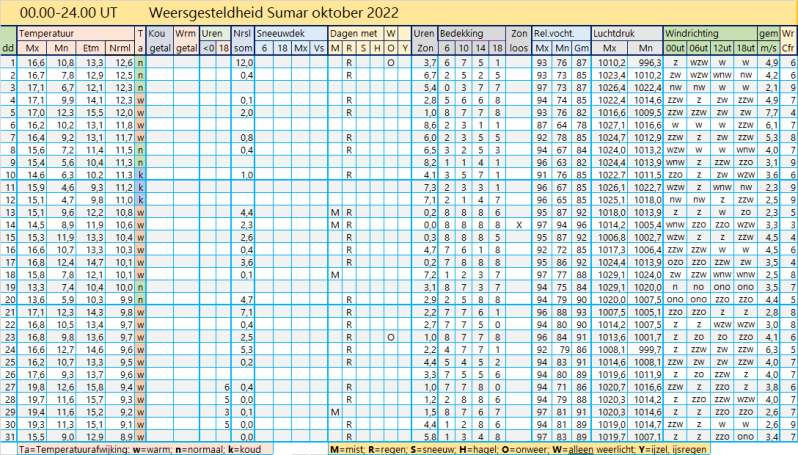Click sunshine hours '0,0' on day 14
The width and height of the screenshot is (798, 455).
coord(430,225)
